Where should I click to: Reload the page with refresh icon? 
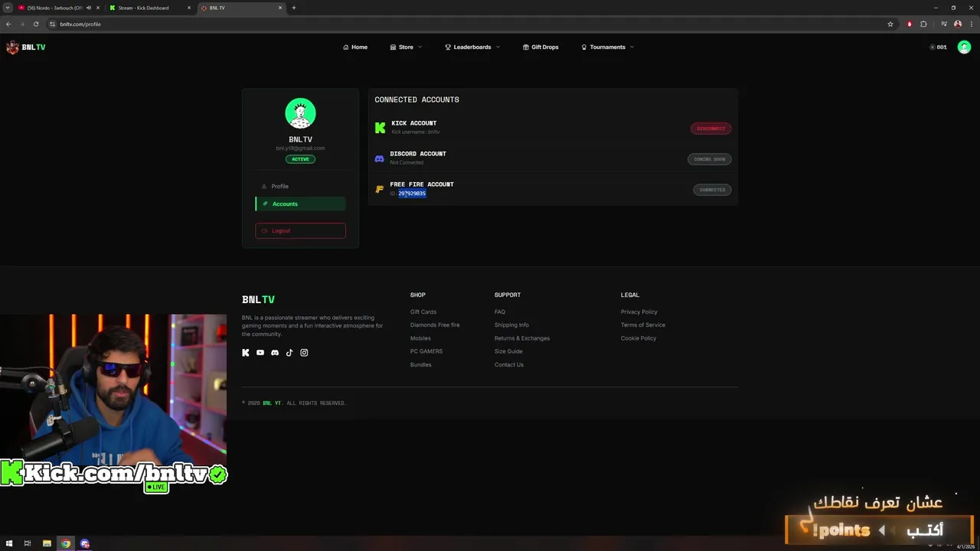pyautogui.click(x=35, y=24)
